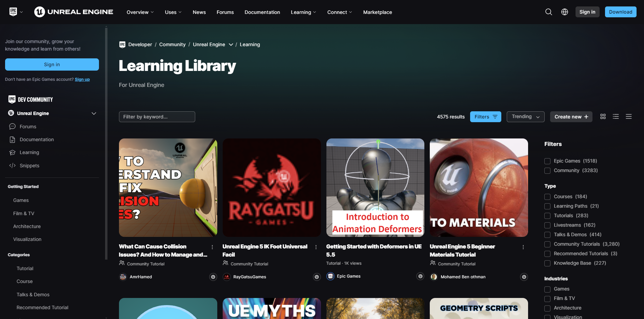Viewport: 644px width, 319px height.
Task: Check the Epic Games filter checkbox
Action: 547,161
